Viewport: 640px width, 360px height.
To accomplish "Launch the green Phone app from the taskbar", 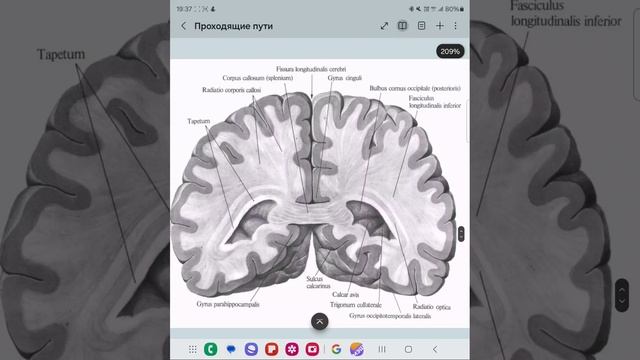I will coord(211,349).
